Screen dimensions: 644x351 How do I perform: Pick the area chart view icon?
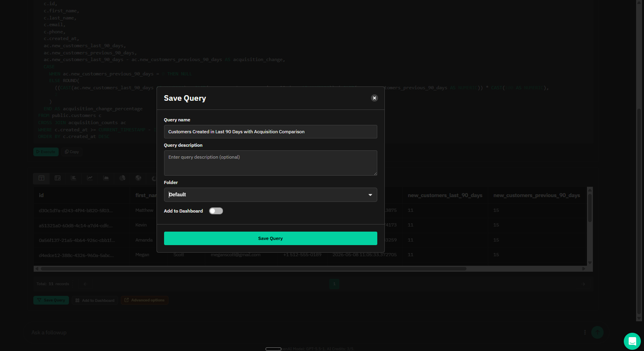[x=106, y=178]
